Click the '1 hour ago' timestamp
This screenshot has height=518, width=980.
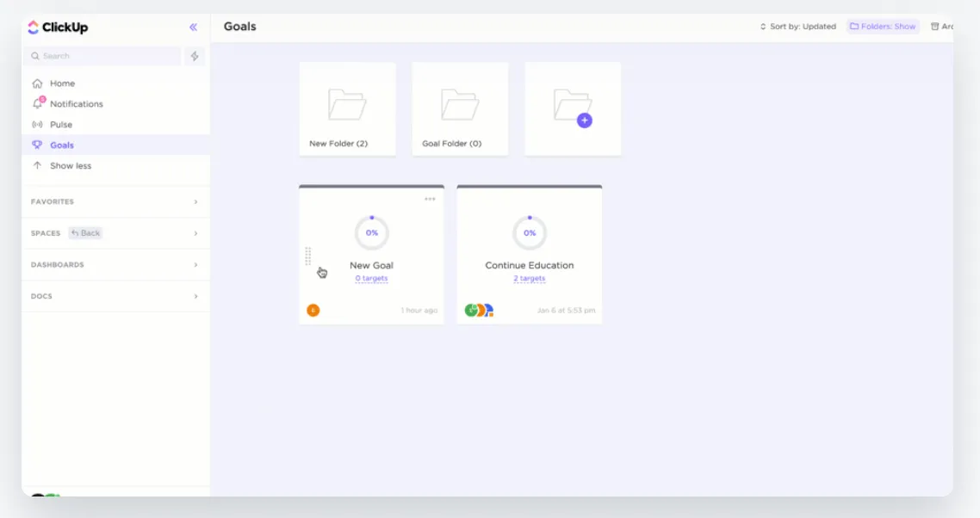(419, 310)
